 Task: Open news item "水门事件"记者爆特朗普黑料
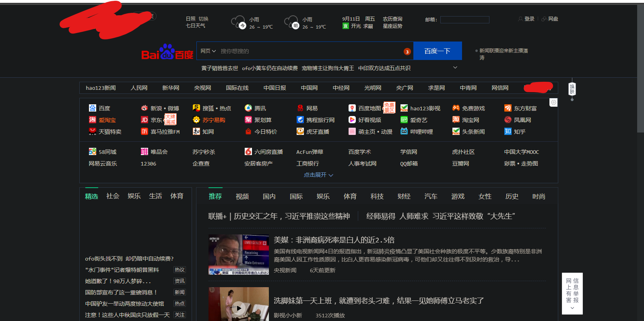[x=122, y=270]
